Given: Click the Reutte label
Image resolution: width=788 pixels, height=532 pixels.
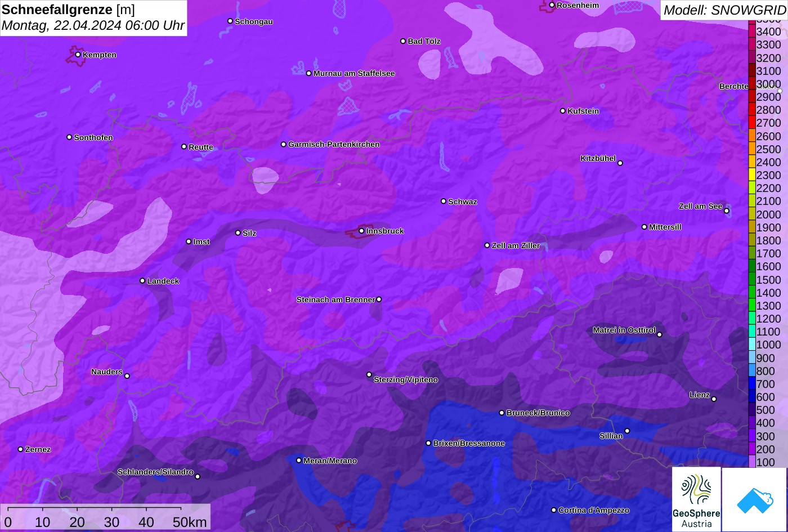Looking at the screenshot, I should [x=201, y=147].
